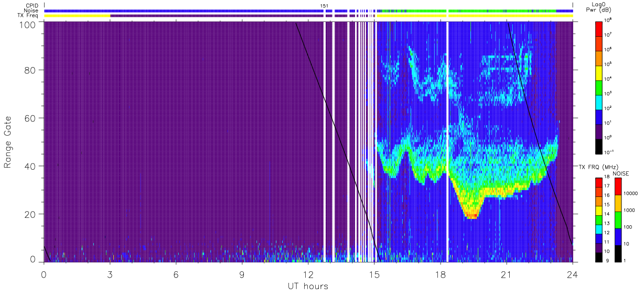644x297 pixels.
Task: Click the 'UT hours' x-axis title
Action: tap(308, 286)
